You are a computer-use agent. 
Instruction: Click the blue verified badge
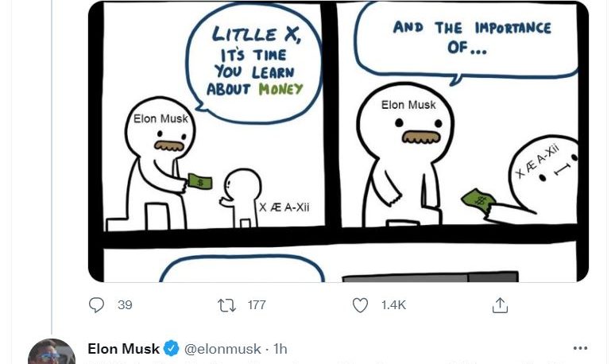point(171,348)
